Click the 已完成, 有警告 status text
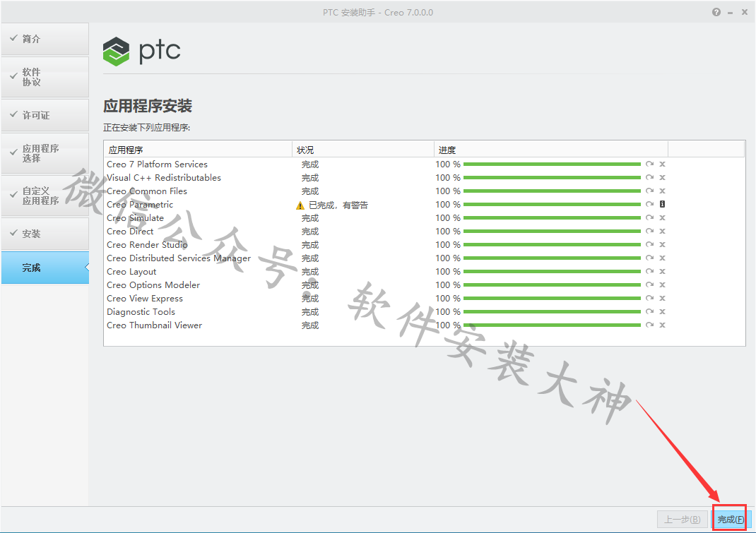756x533 pixels. click(338, 205)
